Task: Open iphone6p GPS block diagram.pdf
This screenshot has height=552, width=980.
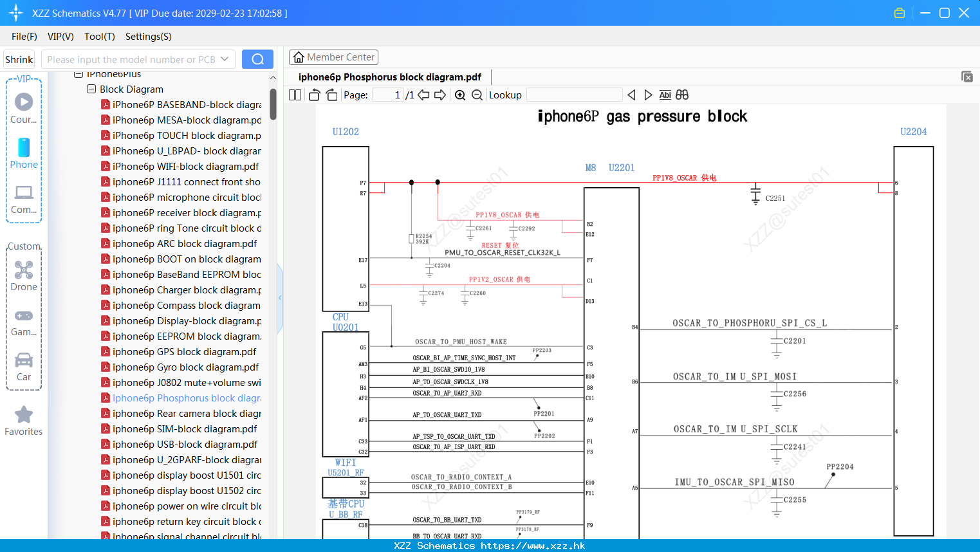Action: [x=179, y=352]
